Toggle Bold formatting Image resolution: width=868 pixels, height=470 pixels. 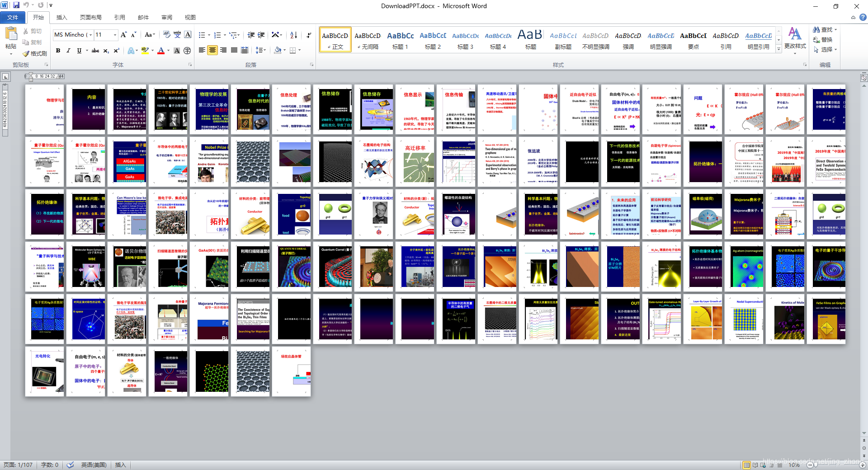click(58, 51)
